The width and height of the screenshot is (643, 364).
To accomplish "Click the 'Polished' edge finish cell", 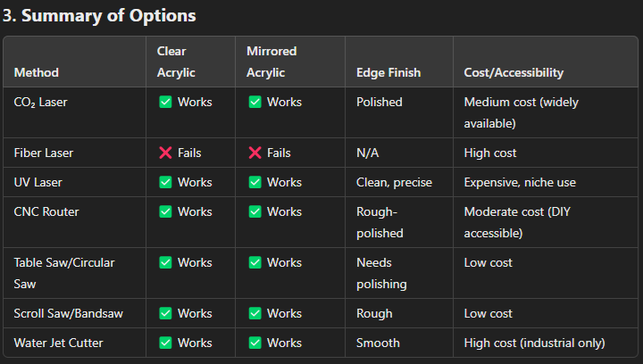I will tap(380, 102).
